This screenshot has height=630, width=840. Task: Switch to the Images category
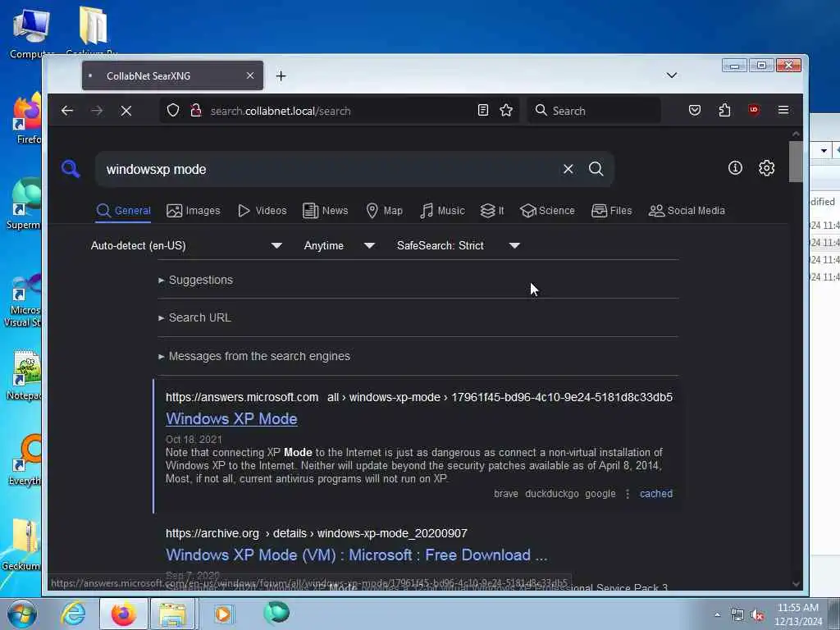tap(194, 211)
